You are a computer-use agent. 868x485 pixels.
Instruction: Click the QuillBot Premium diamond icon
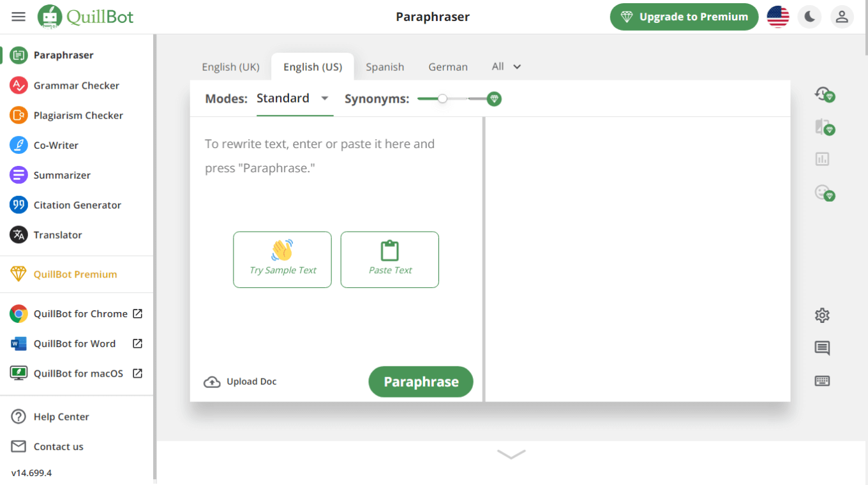pyautogui.click(x=19, y=274)
